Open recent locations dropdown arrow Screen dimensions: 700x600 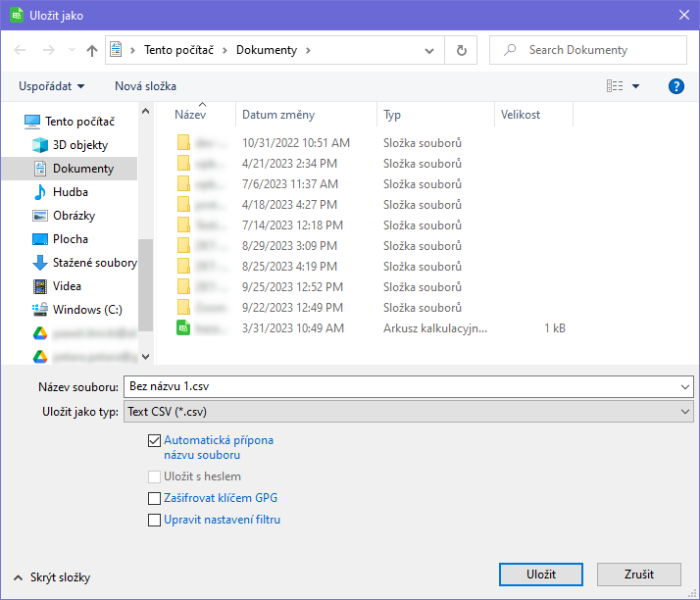pyautogui.click(x=72, y=50)
